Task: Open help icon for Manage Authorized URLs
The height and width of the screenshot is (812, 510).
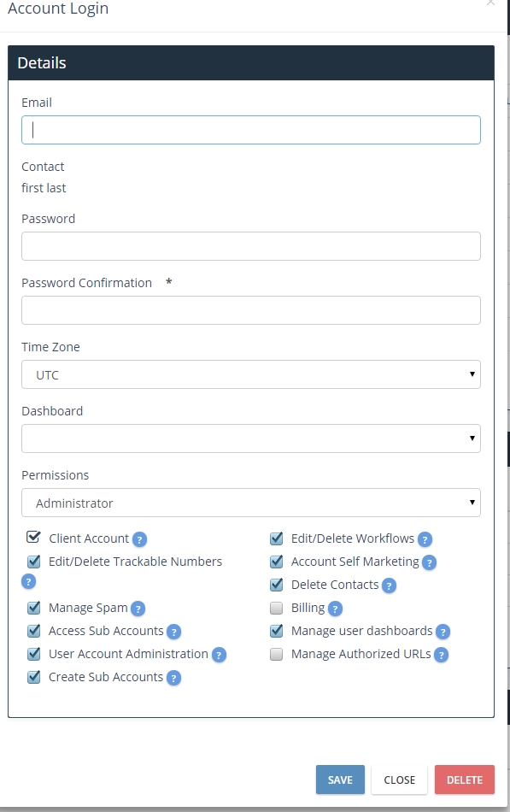Action: [x=441, y=655]
